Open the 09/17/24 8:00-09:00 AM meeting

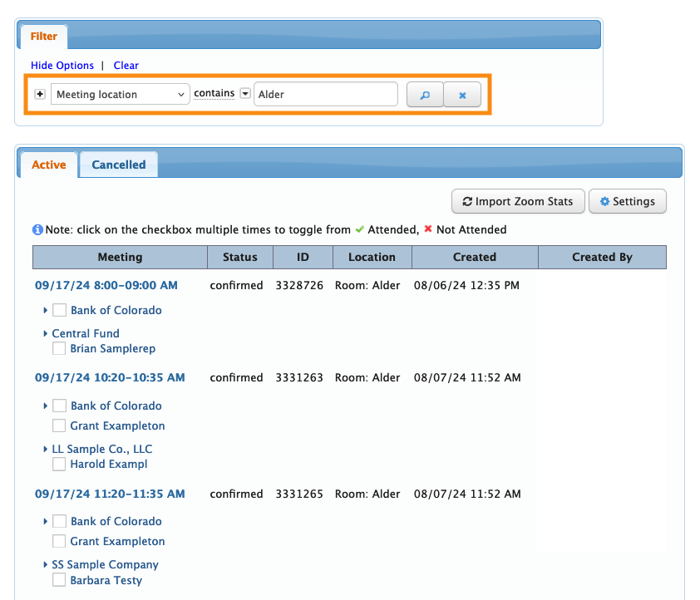pyautogui.click(x=106, y=285)
